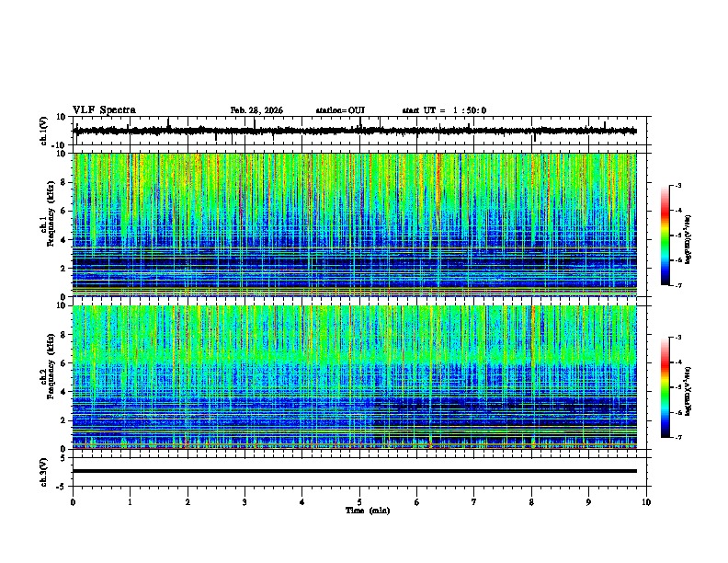Viewport: 728px width, 563px height.
Task: Click the "station=OUI" header label
Action: 340,110
